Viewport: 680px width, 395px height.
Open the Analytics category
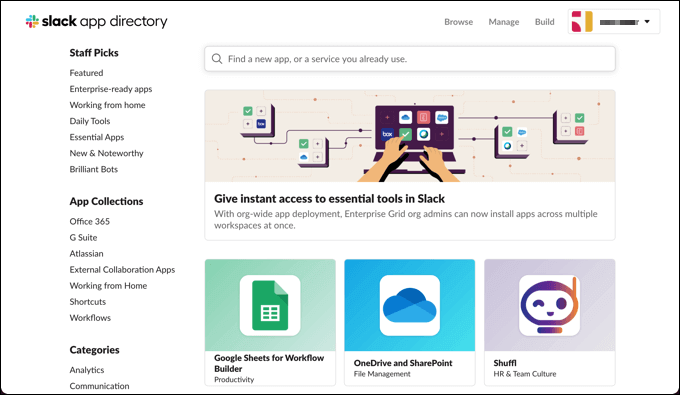click(x=87, y=370)
